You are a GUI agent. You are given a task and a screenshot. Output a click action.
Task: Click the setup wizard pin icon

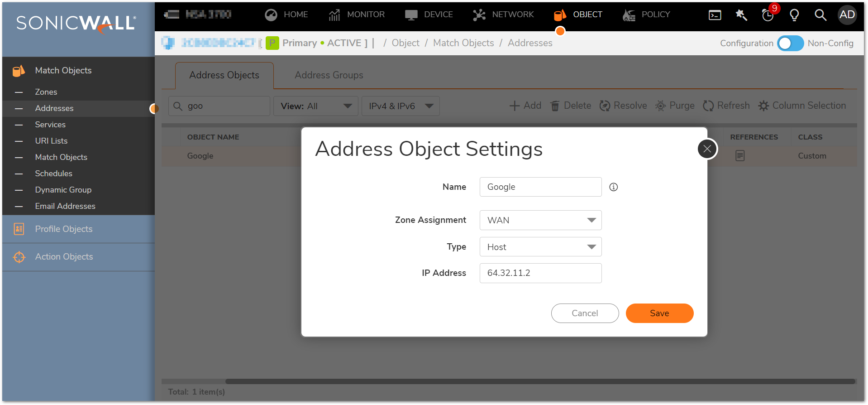741,15
